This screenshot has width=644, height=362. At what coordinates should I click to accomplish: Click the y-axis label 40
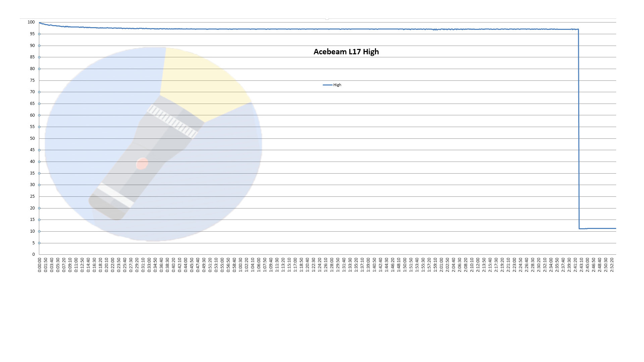click(x=32, y=162)
